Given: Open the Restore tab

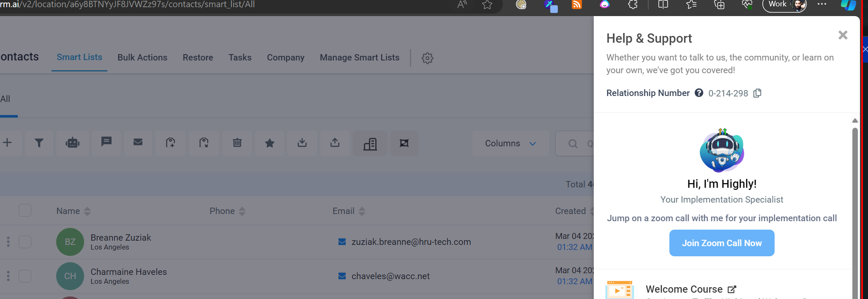Looking at the screenshot, I should [198, 58].
